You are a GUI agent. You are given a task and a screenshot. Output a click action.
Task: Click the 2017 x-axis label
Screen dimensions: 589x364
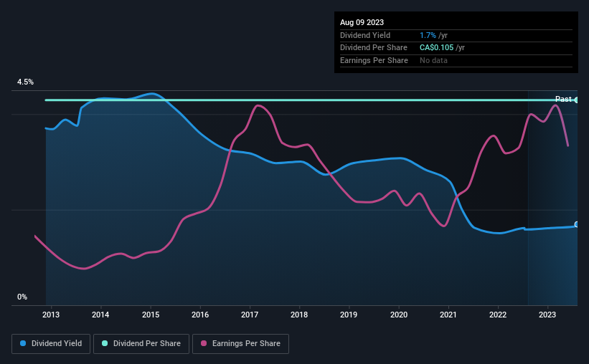[x=250, y=315]
